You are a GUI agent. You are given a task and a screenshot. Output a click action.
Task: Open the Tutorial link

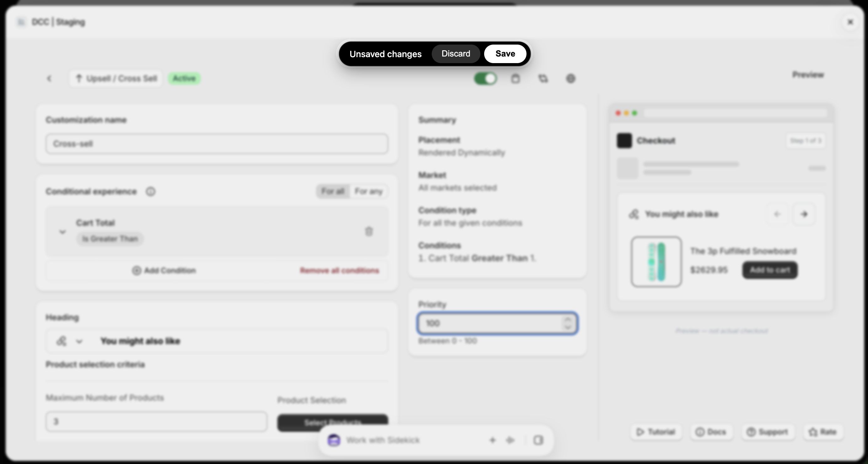[656, 432]
